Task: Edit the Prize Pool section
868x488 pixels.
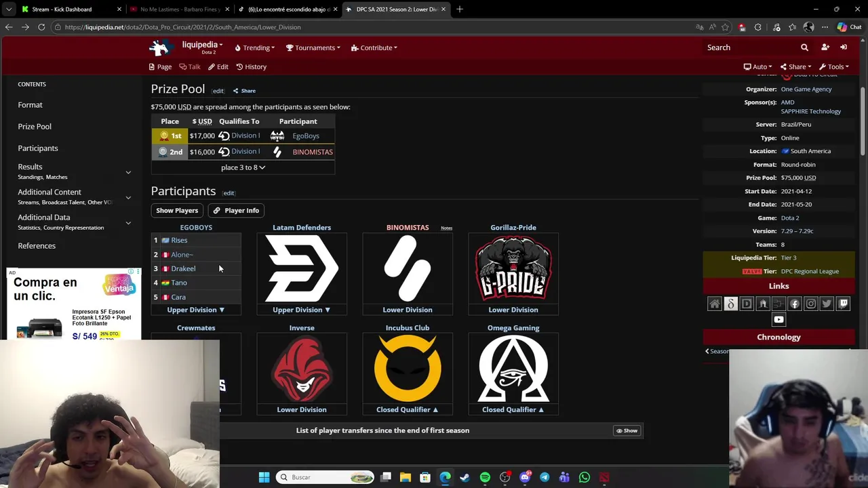Action: point(218,91)
